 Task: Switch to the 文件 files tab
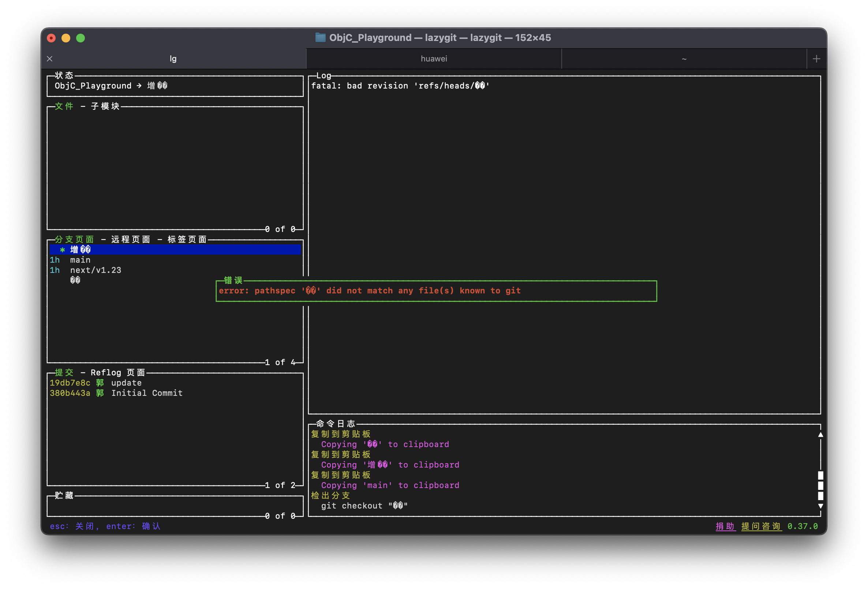pyautogui.click(x=64, y=106)
